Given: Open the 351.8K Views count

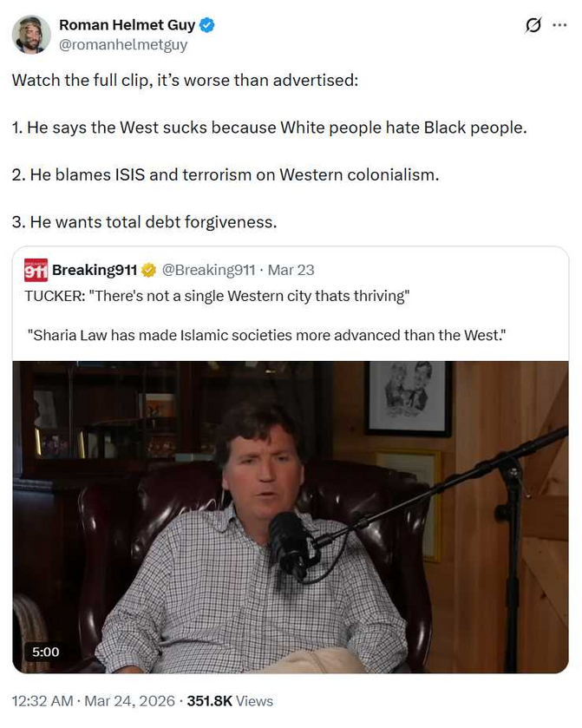Looking at the screenshot, I should tap(230, 700).
